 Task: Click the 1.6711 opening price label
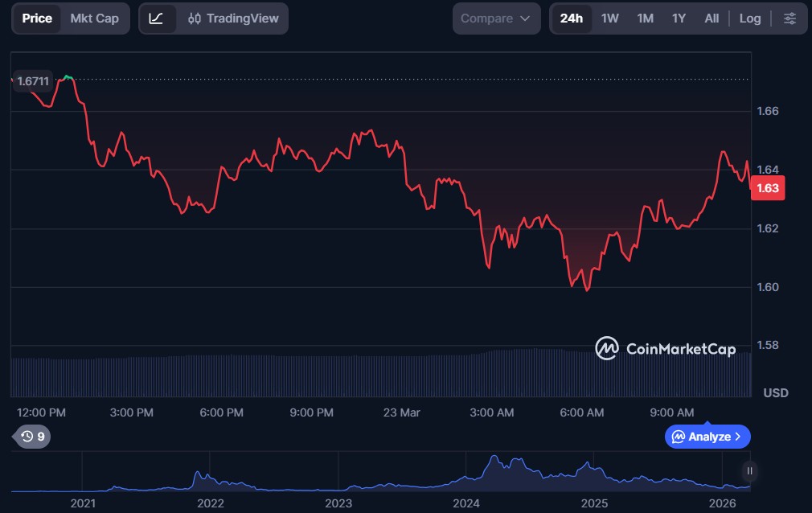click(33, 81)
